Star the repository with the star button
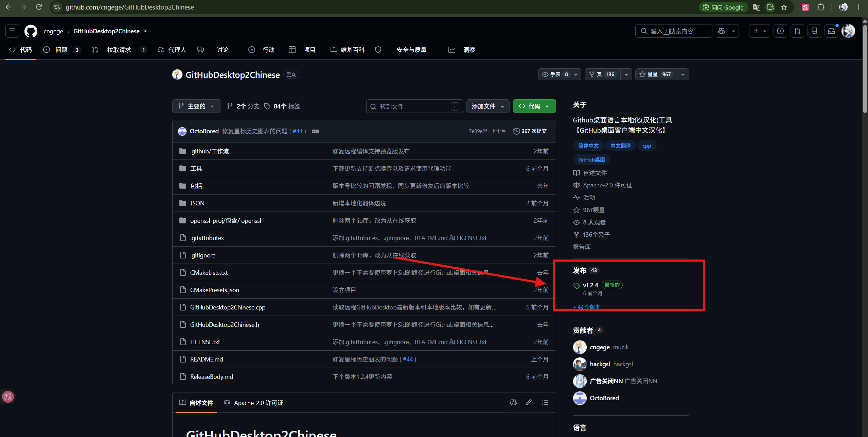Image resolution: width=868 pixels, height=437 pixels. (x=656, y=74)
